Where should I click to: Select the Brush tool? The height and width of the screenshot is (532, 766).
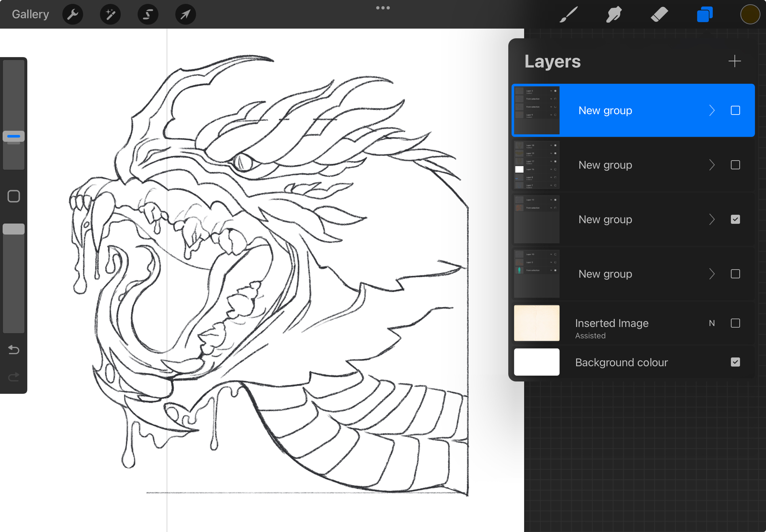point(568,15)
